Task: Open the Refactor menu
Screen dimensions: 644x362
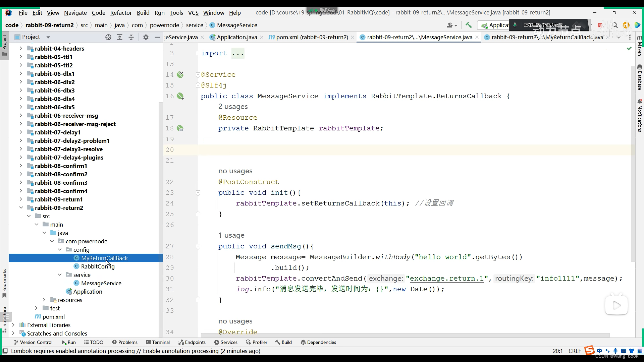Action: (x=121, y=13)
